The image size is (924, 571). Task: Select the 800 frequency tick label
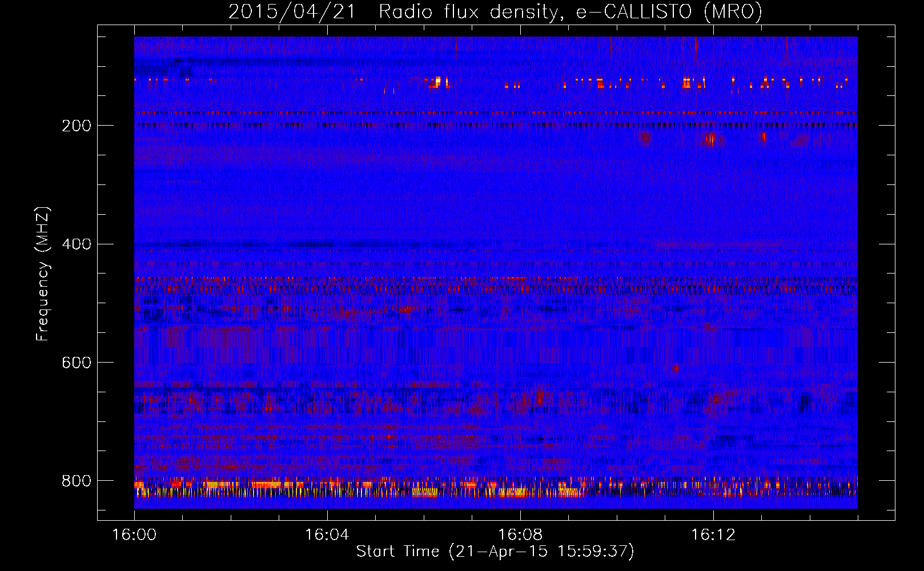77,481
